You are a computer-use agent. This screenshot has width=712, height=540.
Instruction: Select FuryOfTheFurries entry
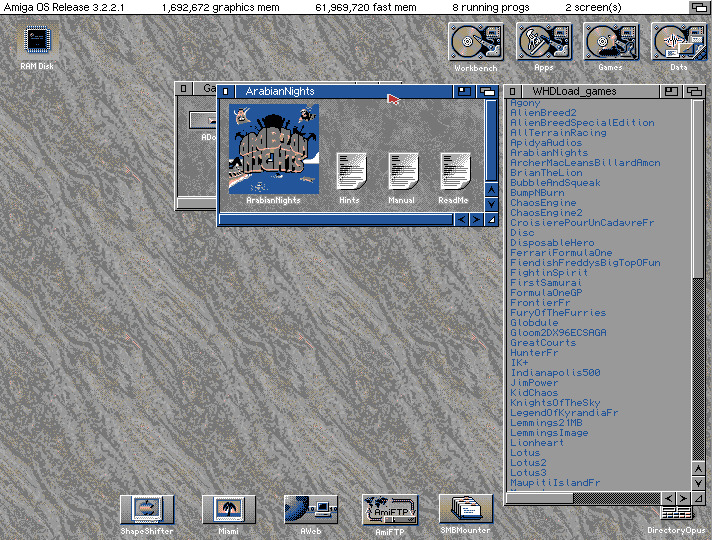(558, 312)
